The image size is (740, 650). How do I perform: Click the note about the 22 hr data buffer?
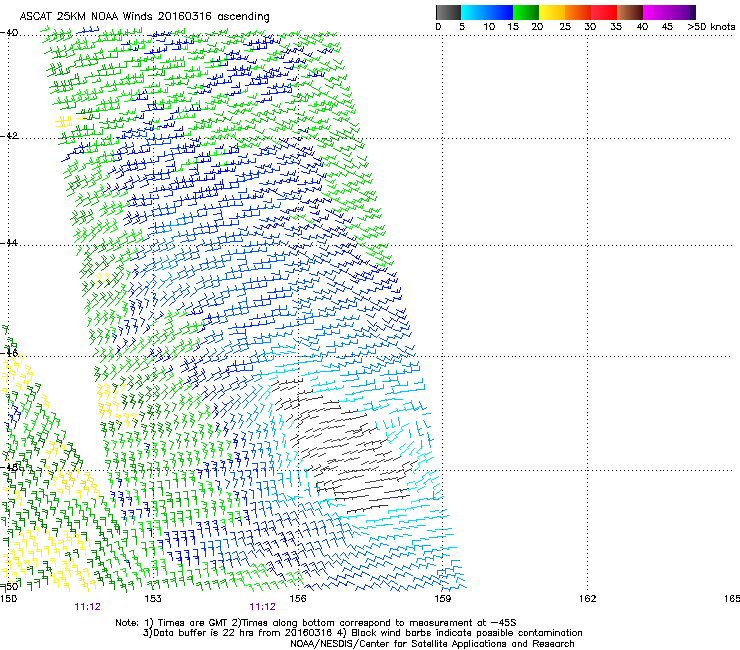pyautogui.click(x=362, y=633)
